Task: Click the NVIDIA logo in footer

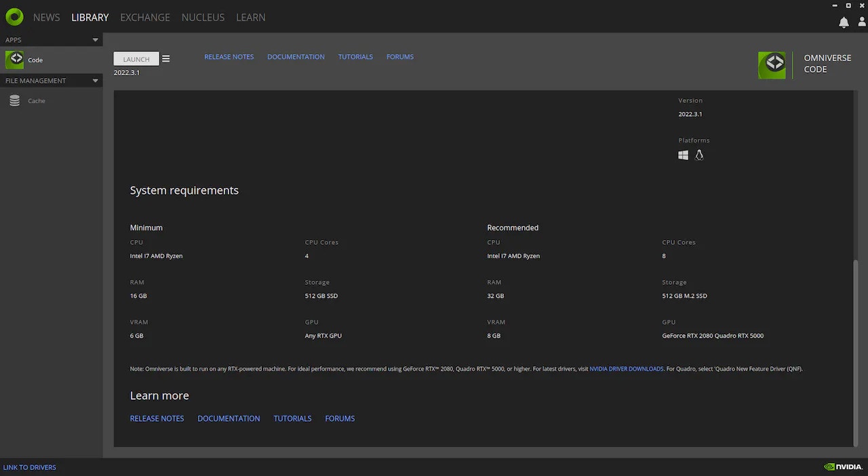Action: [843, 467]
